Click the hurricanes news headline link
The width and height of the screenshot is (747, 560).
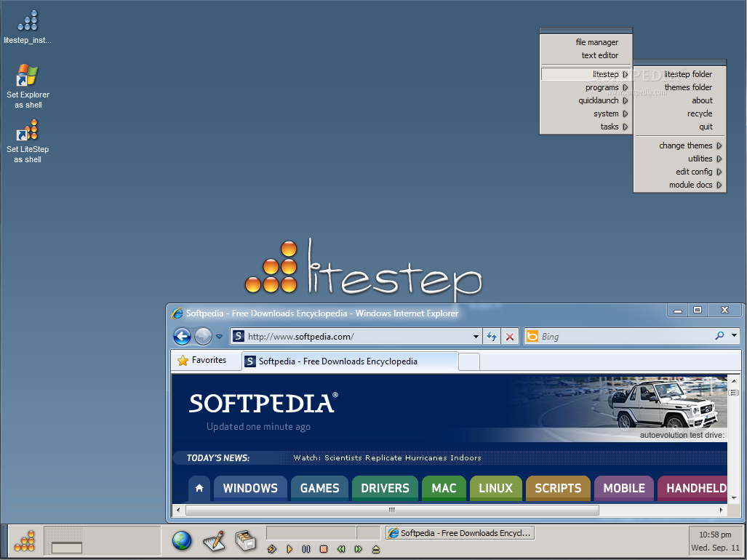coord(387,458)
